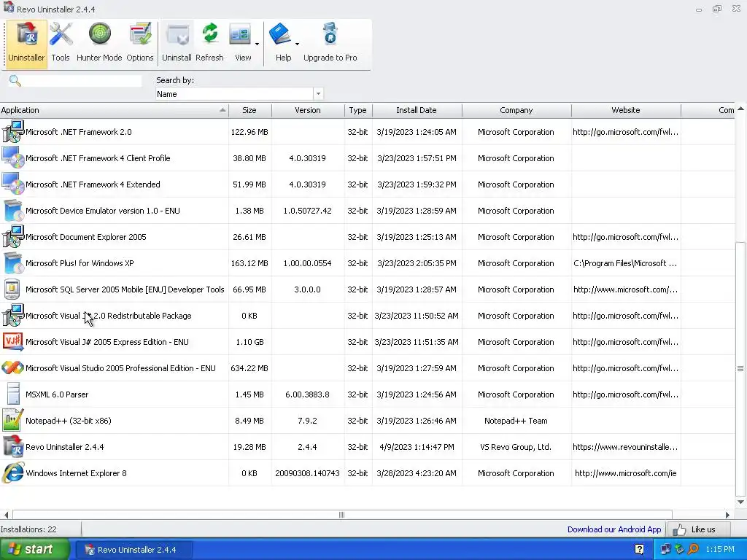This screenshot has width=747, height=560.
Task: Click the vertical scrollbar thumb
Action: [740, 368]
